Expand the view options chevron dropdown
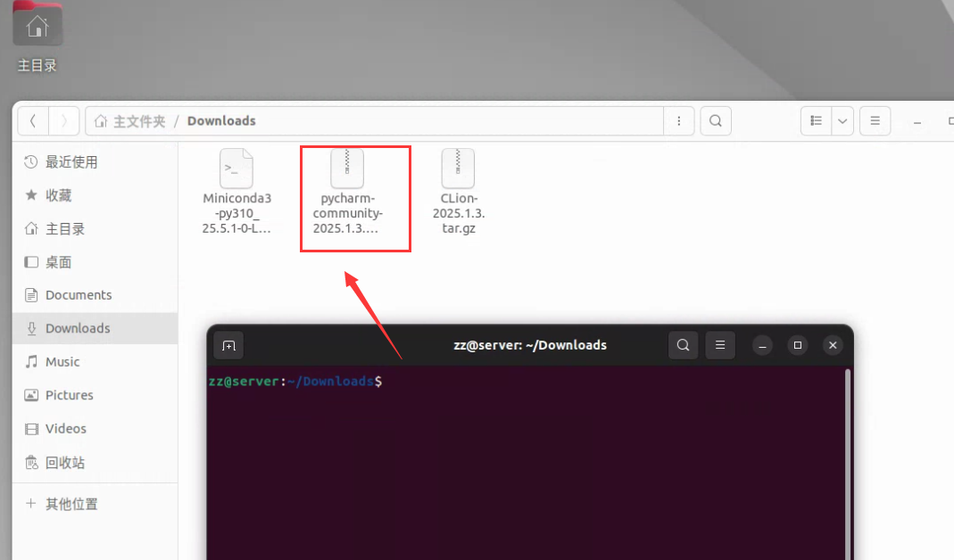This screenshot has height=560, width=954. pos(840,120)
